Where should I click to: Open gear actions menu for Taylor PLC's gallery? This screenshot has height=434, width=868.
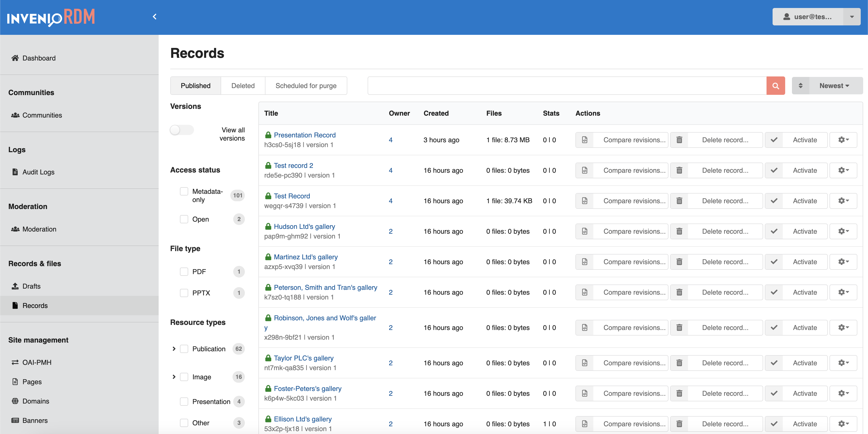[x=843, y=363]
